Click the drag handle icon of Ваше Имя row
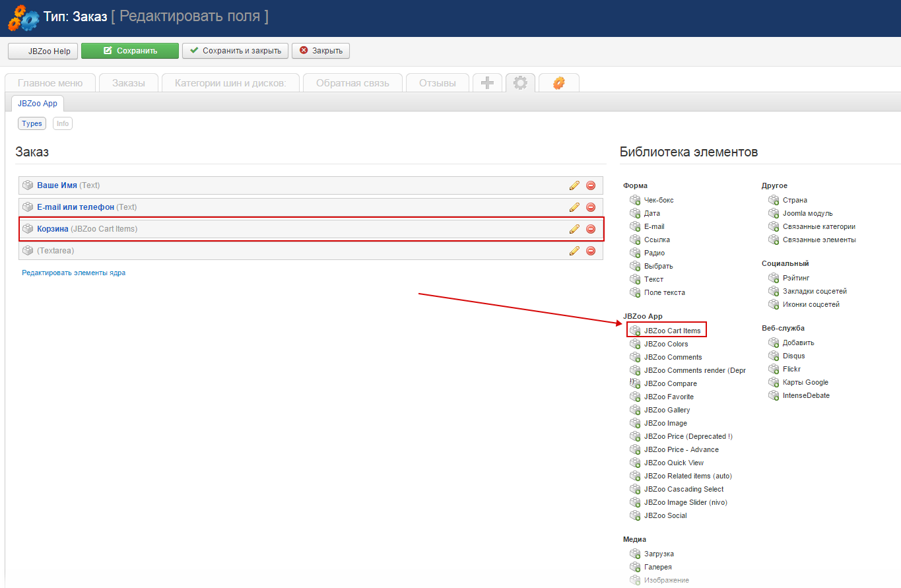 point(28,185)
